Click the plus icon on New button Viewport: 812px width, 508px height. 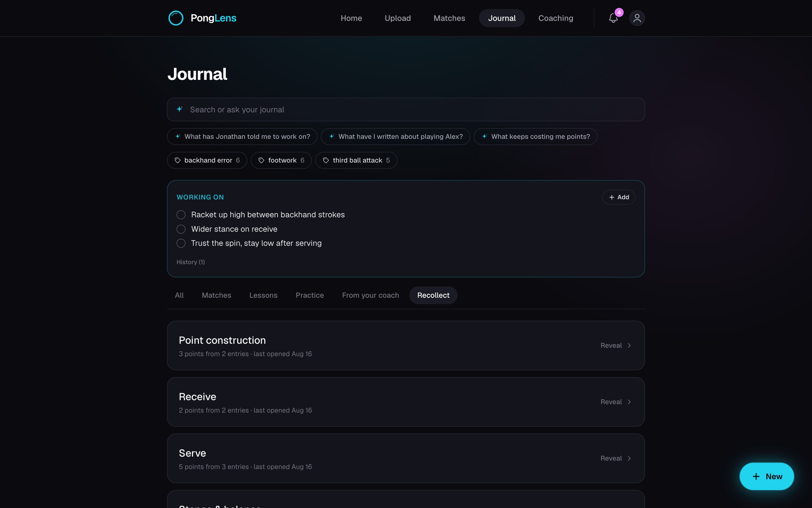click(x=756, y=476)
